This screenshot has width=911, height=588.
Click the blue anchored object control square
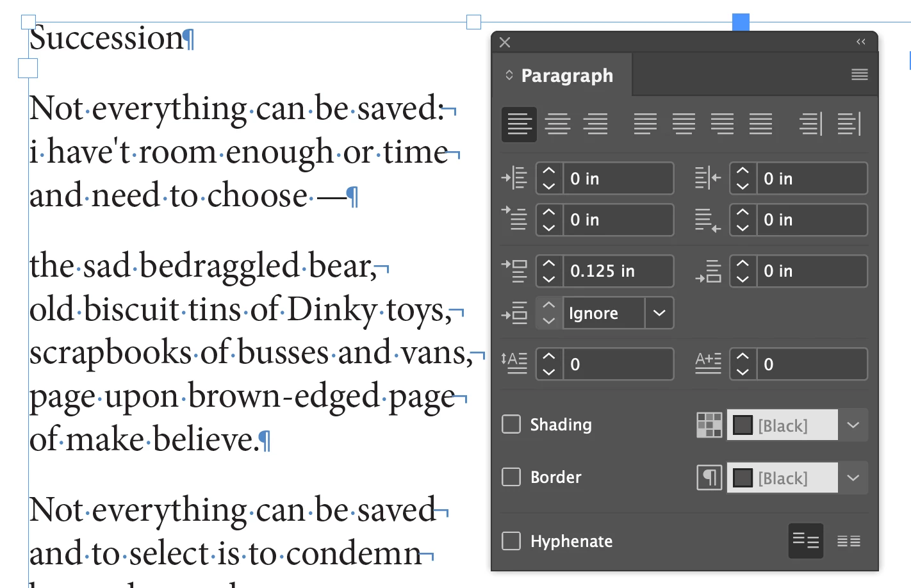click(741, 22)
